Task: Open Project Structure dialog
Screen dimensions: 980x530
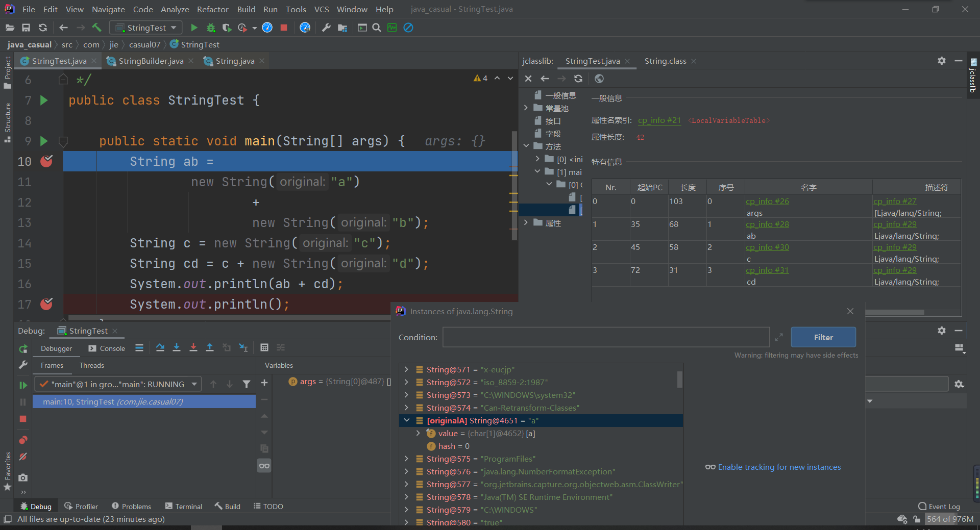Action: [x=342, y=28]
